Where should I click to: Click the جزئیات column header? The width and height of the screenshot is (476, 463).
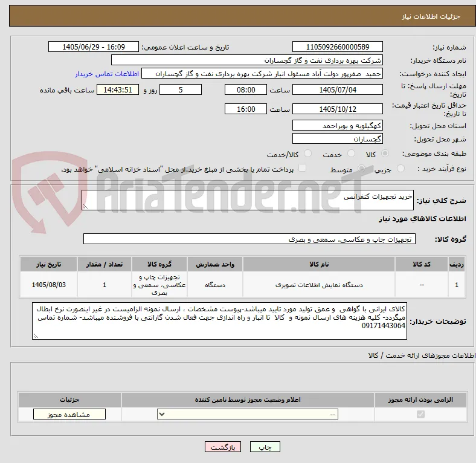click(x=69, y=400)
